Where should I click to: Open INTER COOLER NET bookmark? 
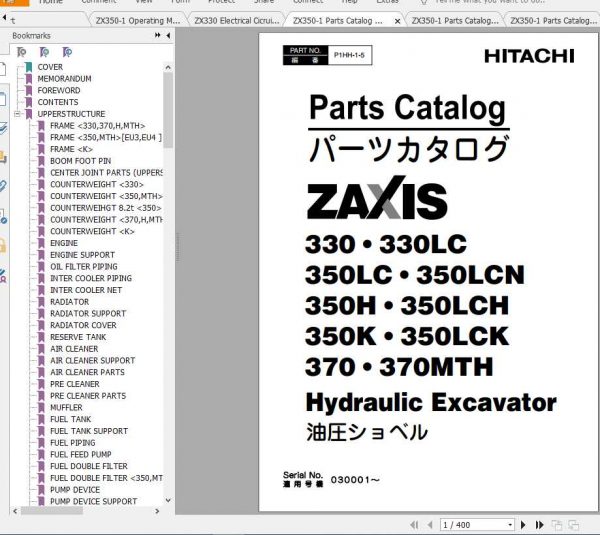click(86, 290)
